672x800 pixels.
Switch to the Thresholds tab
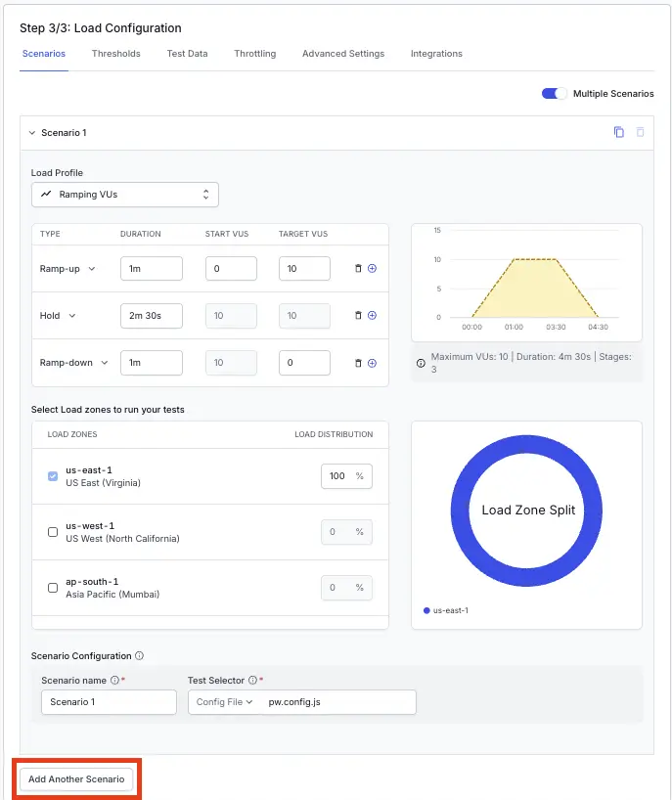[x=115, y=54]
